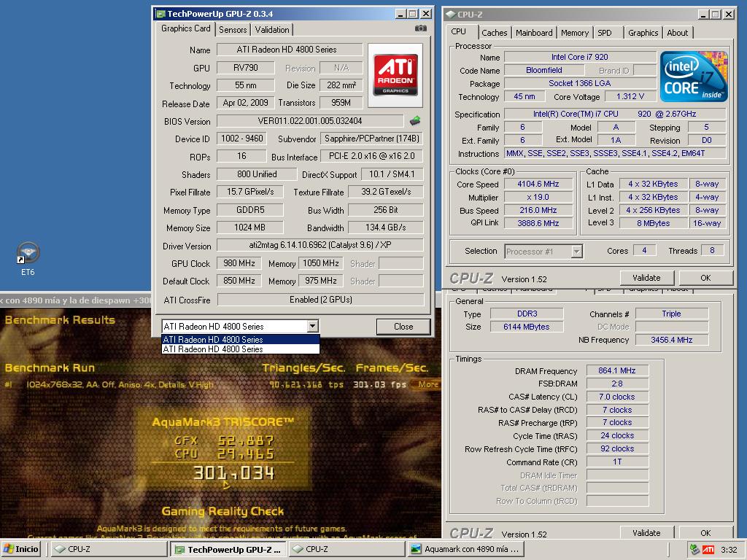
Task: Click the Channels Triple value
Action: [x=671, y=314]
